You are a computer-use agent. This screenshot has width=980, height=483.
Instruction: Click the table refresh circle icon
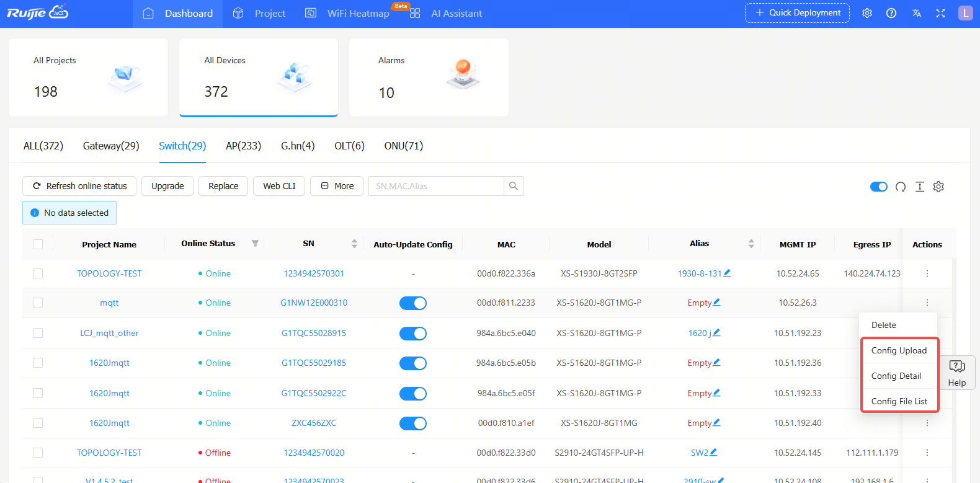(x=900, y=187)
